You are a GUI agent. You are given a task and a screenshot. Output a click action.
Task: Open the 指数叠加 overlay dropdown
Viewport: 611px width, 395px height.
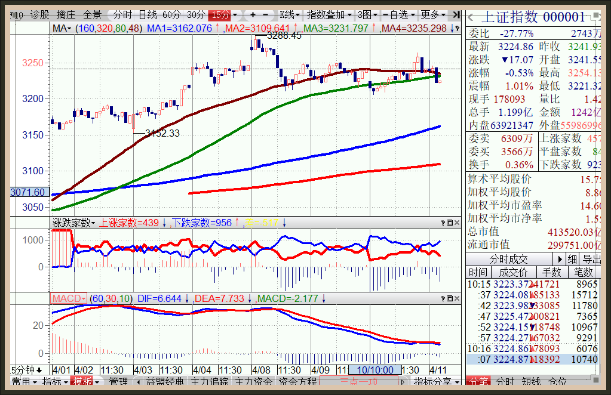click(328, 15)
